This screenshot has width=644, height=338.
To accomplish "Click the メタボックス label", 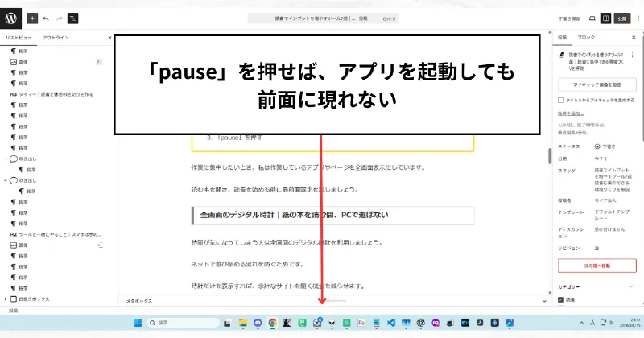I will pyautogui.click(x=138, y=301).
